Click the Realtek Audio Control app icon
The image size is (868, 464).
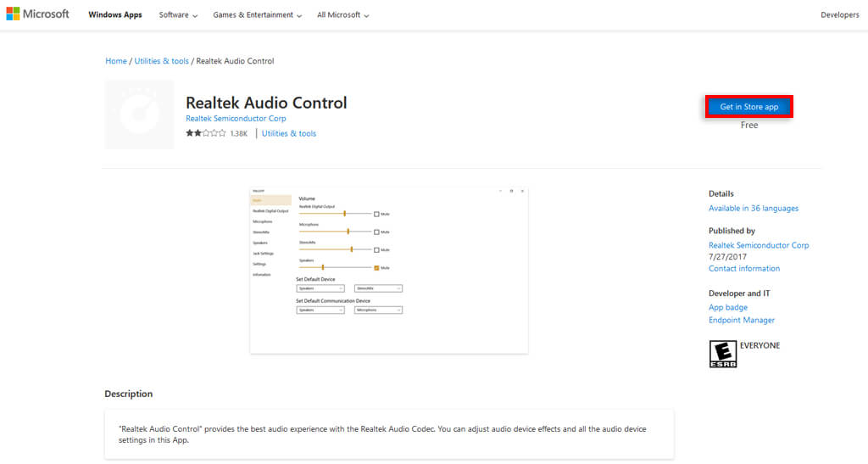click(x=139, y=115)
